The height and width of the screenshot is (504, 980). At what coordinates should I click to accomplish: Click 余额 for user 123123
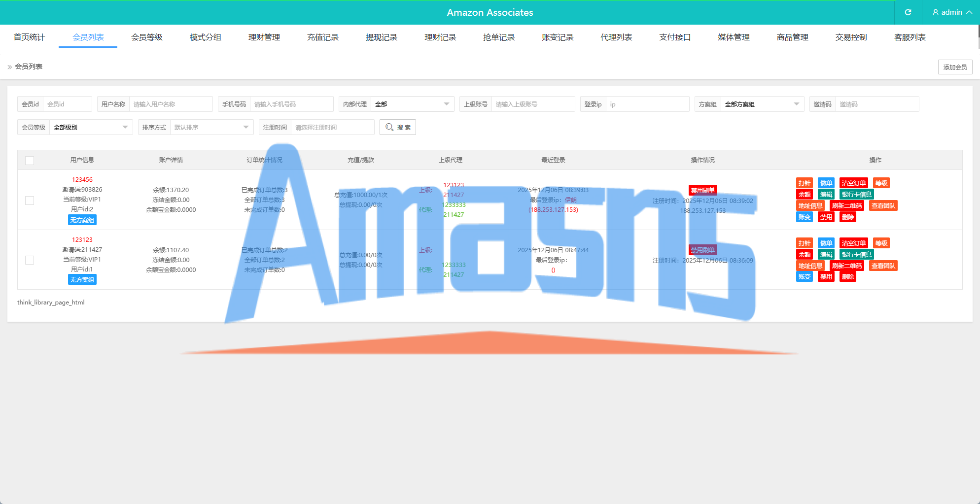pyautogui.click(x=805, y=255)
